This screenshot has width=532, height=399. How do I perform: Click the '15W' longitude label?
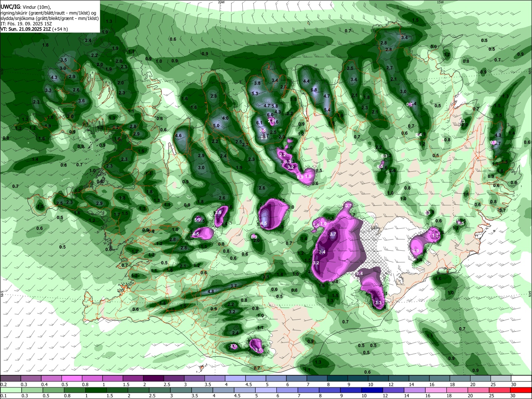(x=440, y=2)
